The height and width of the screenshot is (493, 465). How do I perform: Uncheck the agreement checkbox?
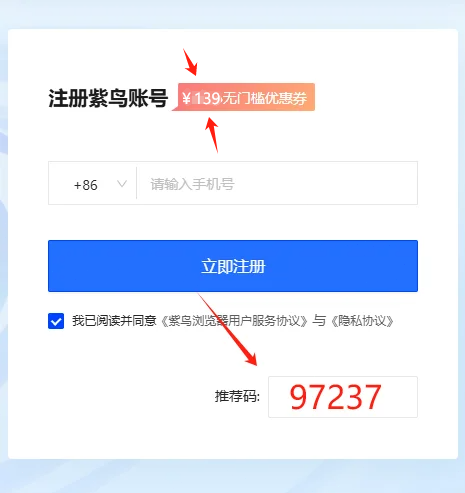56,321
